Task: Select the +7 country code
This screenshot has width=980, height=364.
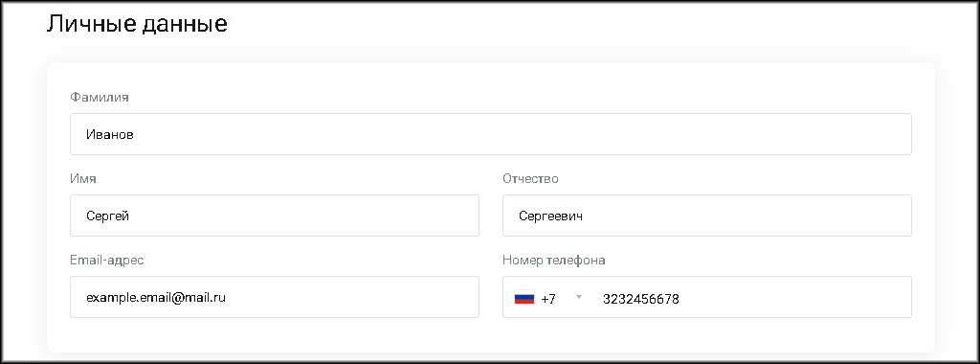Action: (548, 299)
